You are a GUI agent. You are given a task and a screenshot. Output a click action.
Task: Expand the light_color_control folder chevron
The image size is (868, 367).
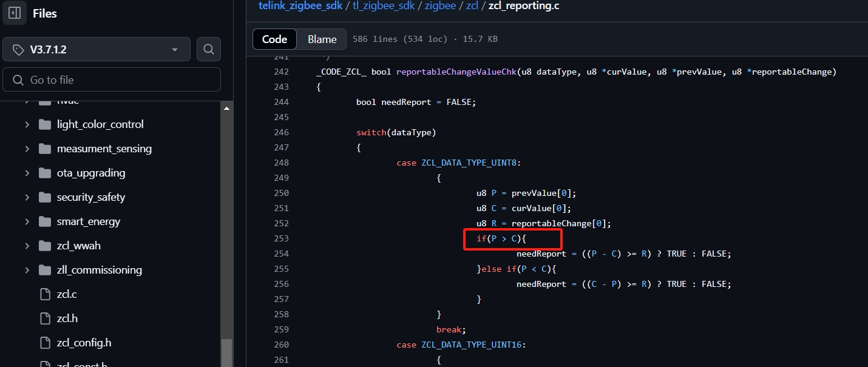[27, 124]
